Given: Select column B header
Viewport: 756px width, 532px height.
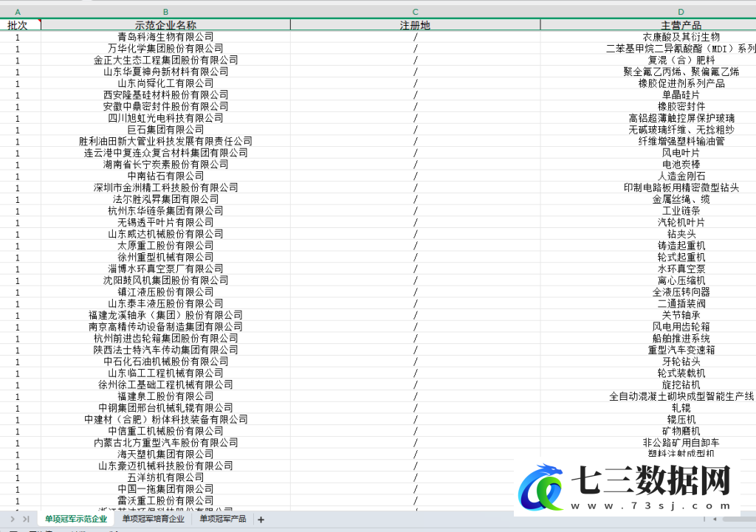Looking at the screenshot, I should coord(165,12).
